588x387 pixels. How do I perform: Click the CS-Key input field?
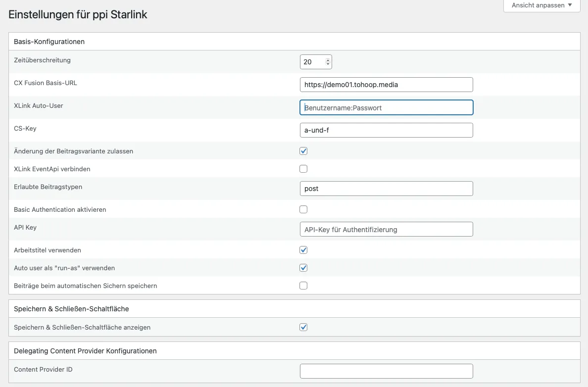(x=386, y=130)
